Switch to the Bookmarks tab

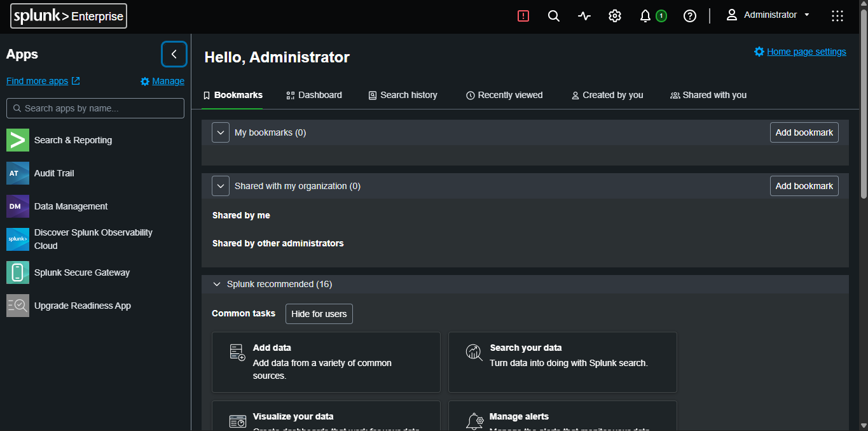(x=233, y=95)
